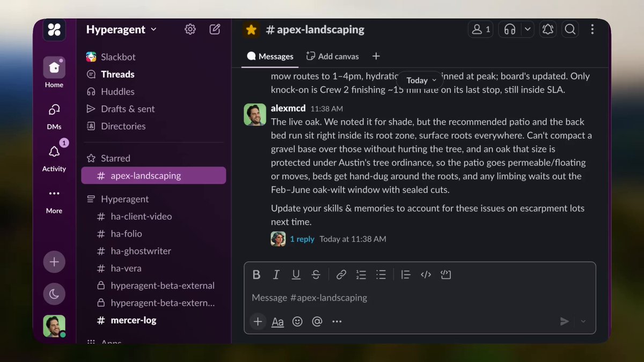Expand huddle options chevron
This screenshot has width=644, height=362.
coord(528,29)
